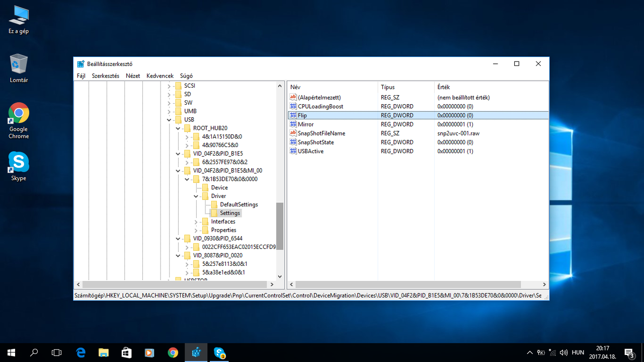
Task: Open Task View from taskbar
Action: coord(57,352)
